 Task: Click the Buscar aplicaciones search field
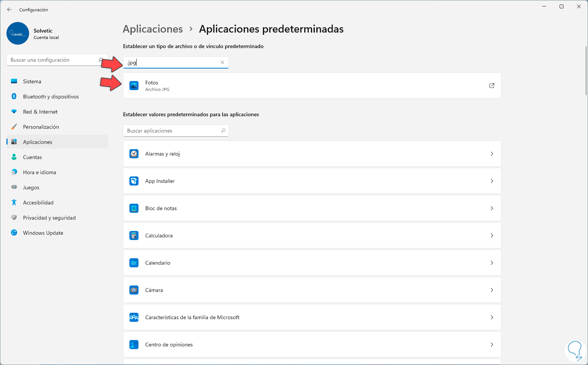(173, 131)
